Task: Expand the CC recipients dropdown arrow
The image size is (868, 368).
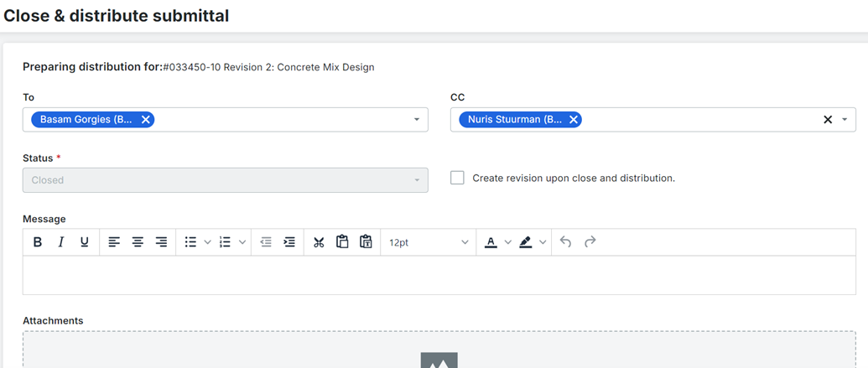Action: [845, 120]
